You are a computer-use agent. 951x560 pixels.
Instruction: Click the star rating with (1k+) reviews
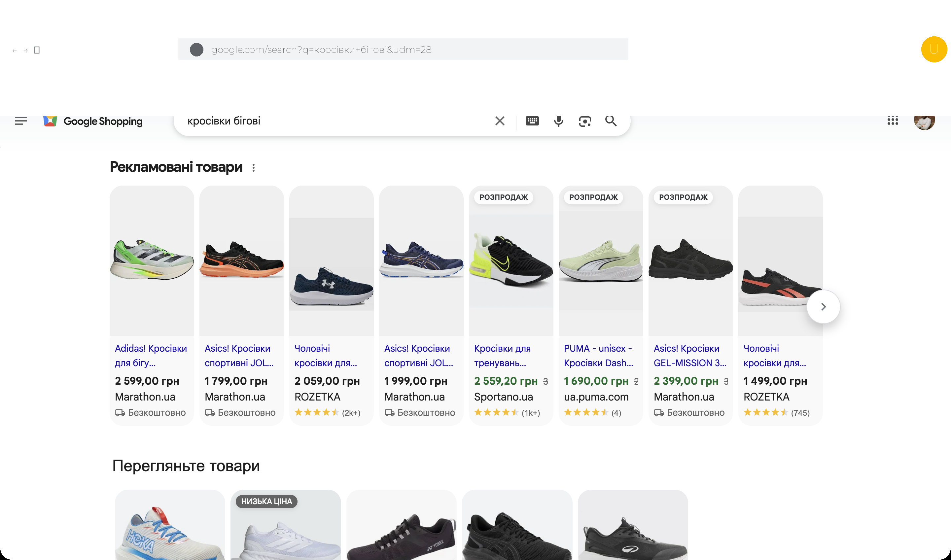point(507,412)
